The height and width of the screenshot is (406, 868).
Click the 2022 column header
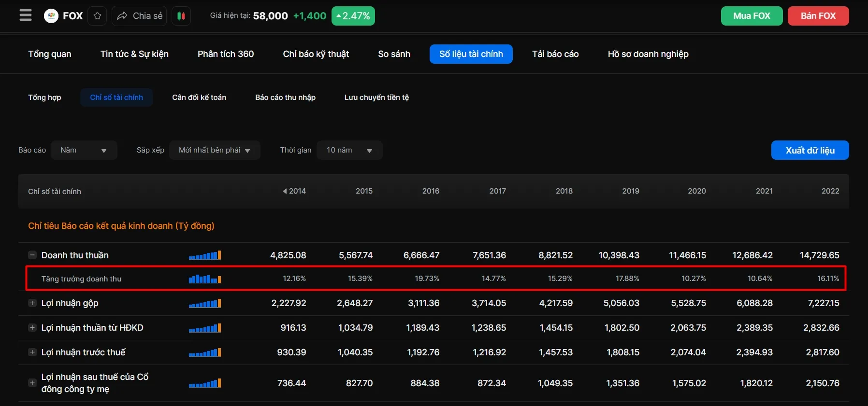click(830, 191)
